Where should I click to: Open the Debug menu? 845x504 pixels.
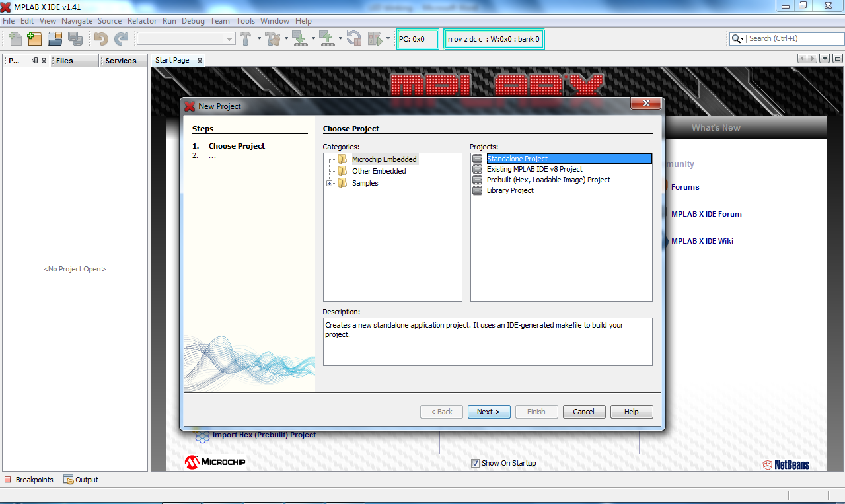click(x=193, y=20)
